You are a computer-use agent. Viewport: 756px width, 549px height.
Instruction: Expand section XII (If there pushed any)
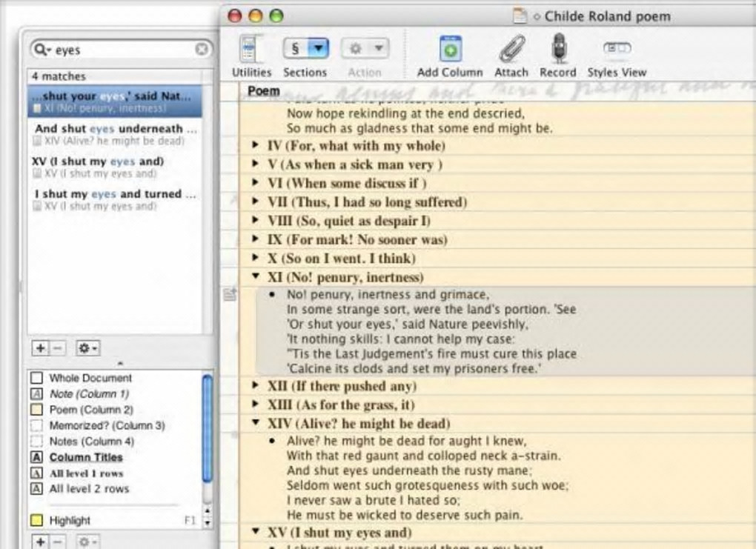click(256, 385)
